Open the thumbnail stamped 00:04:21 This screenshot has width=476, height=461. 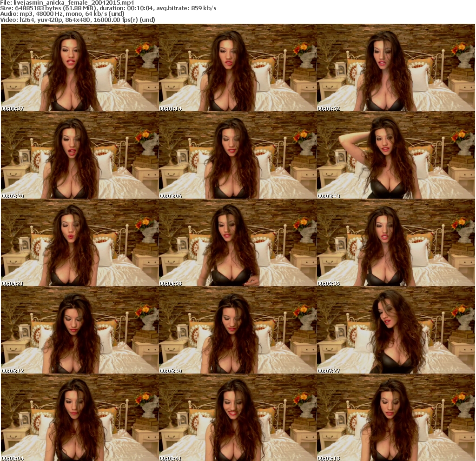tap(80, 242)
